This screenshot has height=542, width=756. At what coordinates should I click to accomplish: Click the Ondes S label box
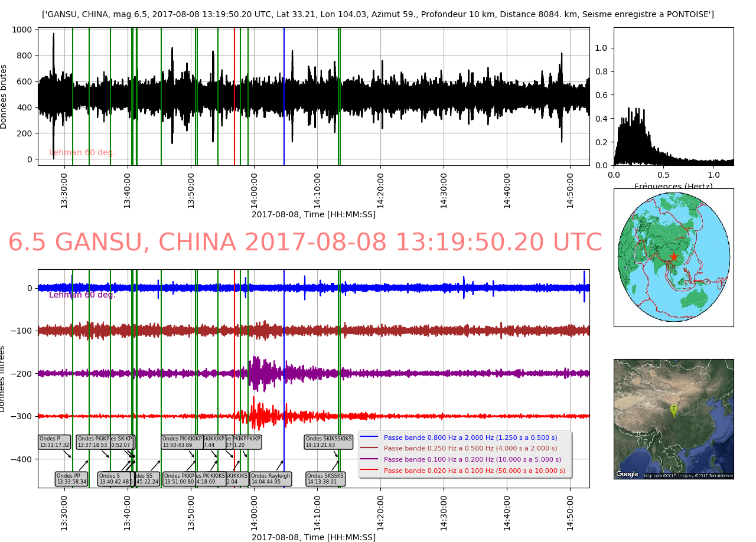113,479
